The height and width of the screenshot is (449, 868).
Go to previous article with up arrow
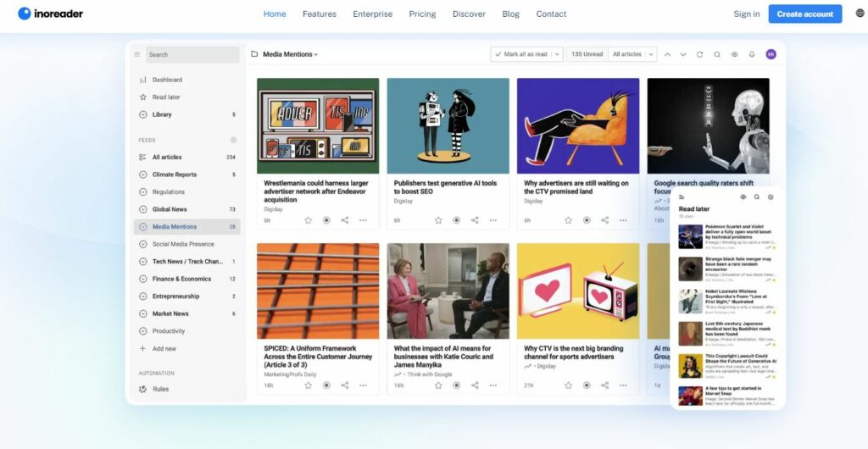(x=668, y=54)
